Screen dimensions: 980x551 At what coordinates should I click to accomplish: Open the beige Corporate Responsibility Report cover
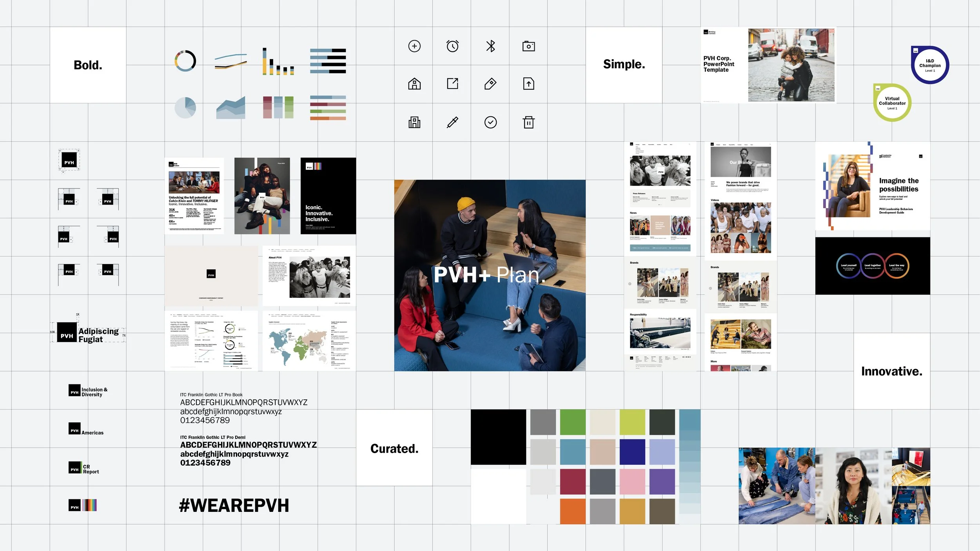(x=211, y=276)
